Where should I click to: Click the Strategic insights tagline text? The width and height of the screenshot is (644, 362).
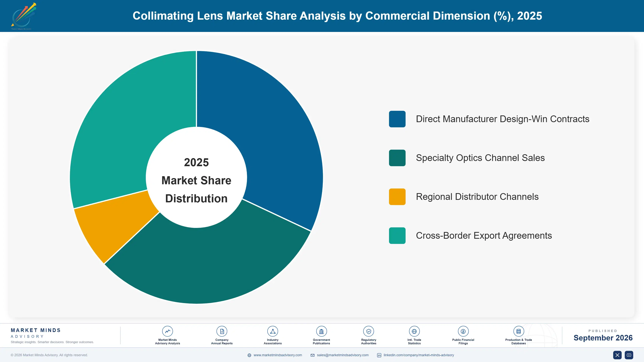(52, 342)
